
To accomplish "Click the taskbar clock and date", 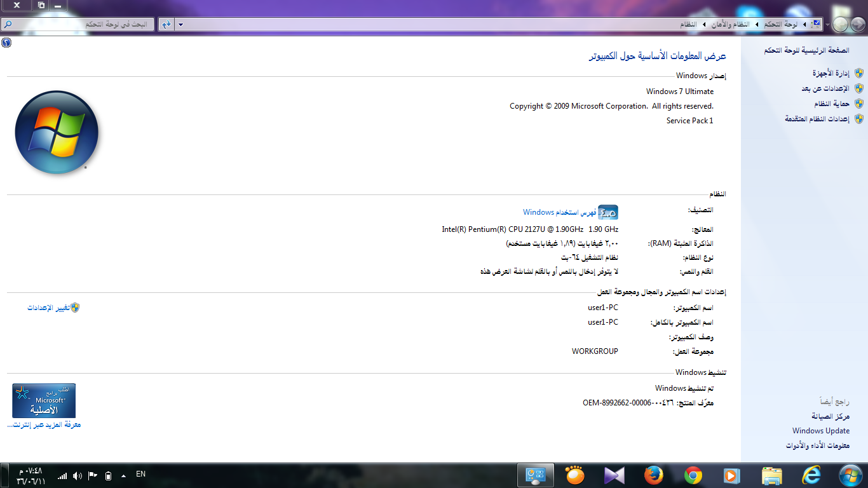I will 31,475.
